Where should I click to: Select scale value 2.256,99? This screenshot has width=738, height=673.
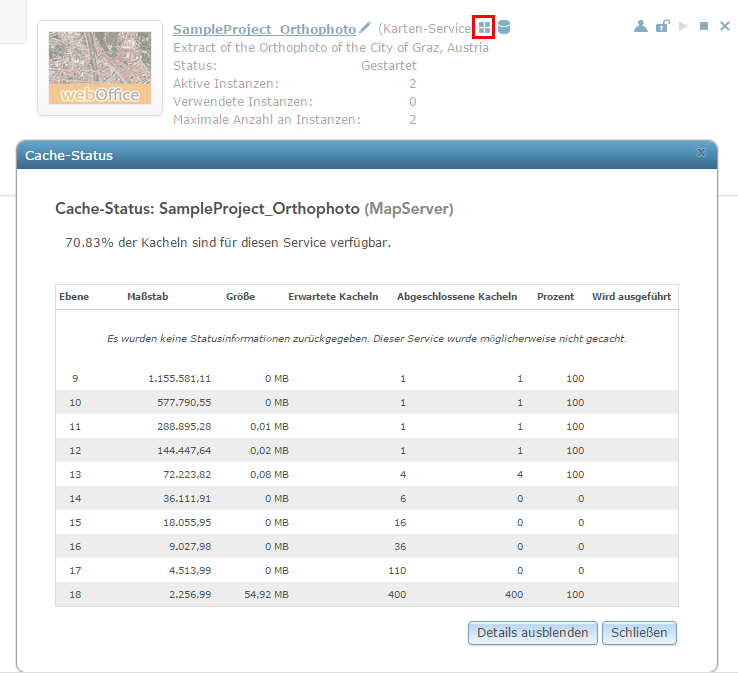[x=190, y=594]
